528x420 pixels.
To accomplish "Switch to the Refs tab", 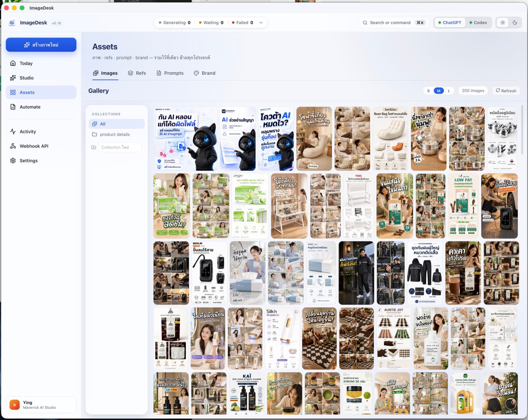I will pyautogui.click(x=137, y=73).
